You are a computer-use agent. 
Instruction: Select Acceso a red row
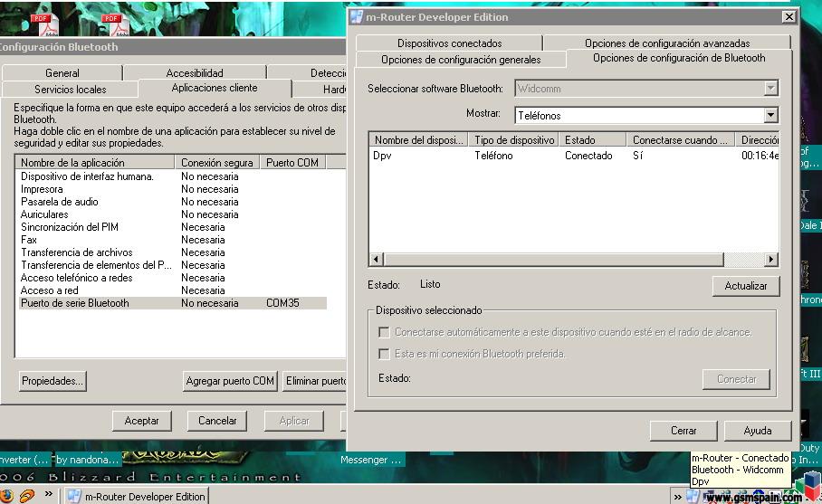[x=173, y=290]
